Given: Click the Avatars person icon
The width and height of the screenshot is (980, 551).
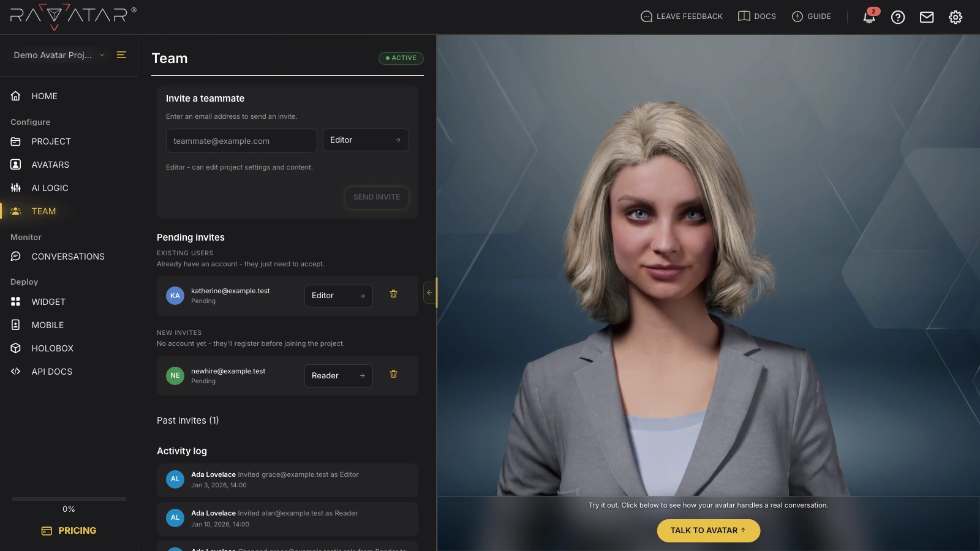Looking at the screenshot, I should point(16,165).
